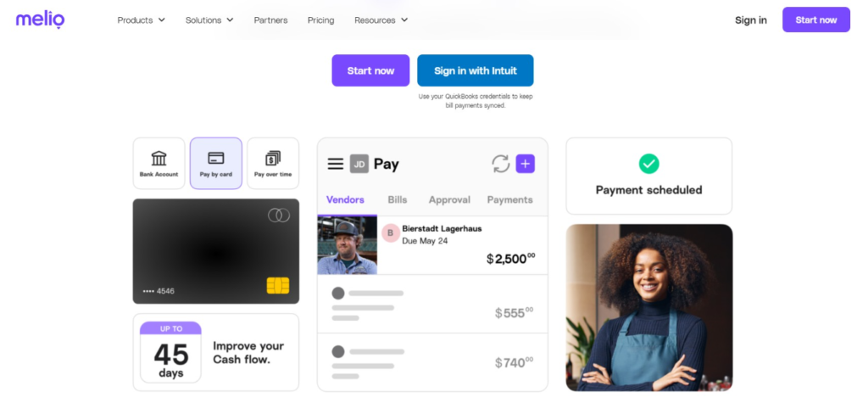Click the green Payment scheduled checkmark

point(648,164)
